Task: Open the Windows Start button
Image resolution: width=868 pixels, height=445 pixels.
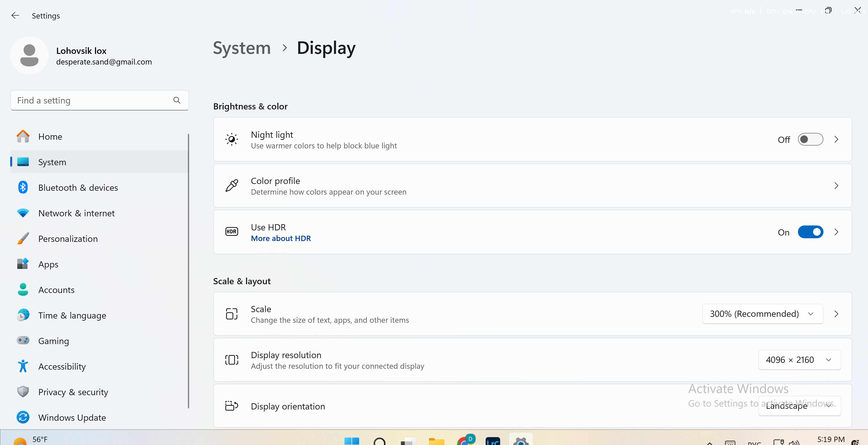Action: 351,441
